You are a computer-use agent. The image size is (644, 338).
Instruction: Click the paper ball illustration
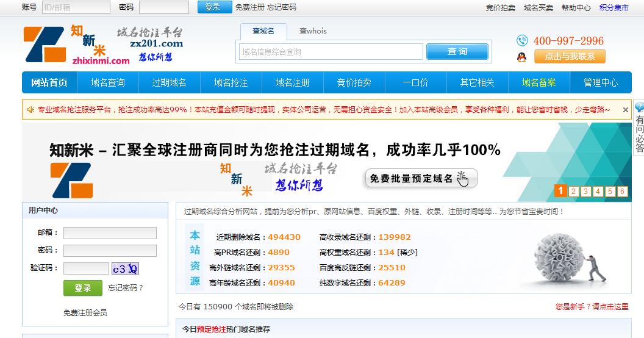click(x=559, y=257)
